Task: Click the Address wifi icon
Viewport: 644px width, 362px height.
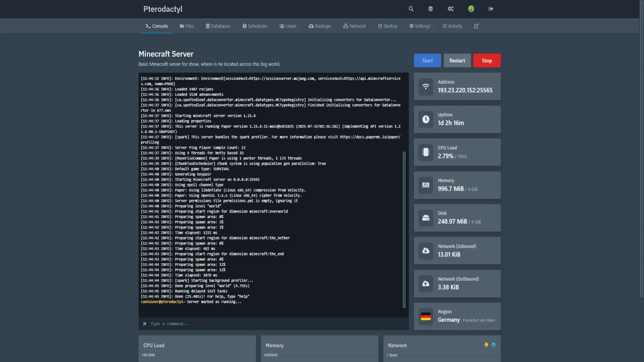Action: (426, 86)
